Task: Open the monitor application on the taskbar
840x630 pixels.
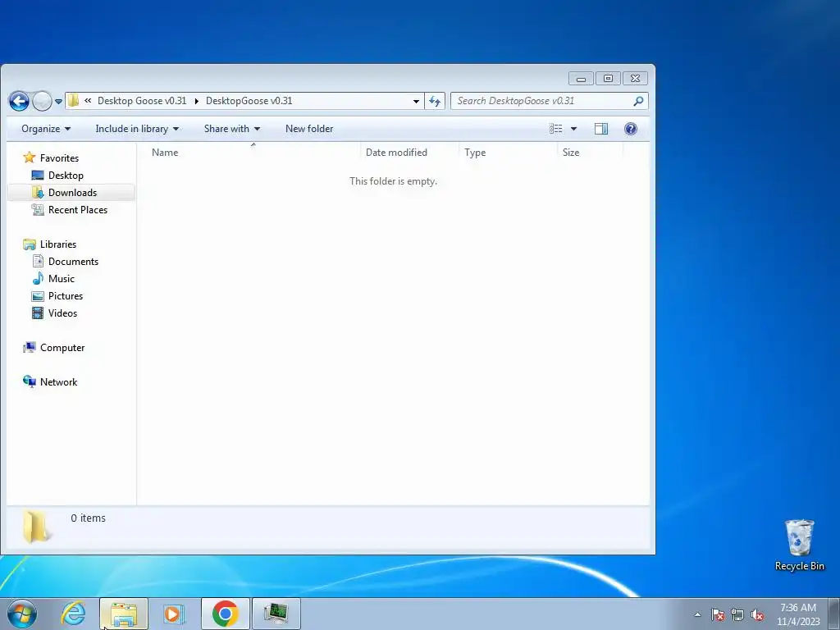Action: click(x=276, y=614)
